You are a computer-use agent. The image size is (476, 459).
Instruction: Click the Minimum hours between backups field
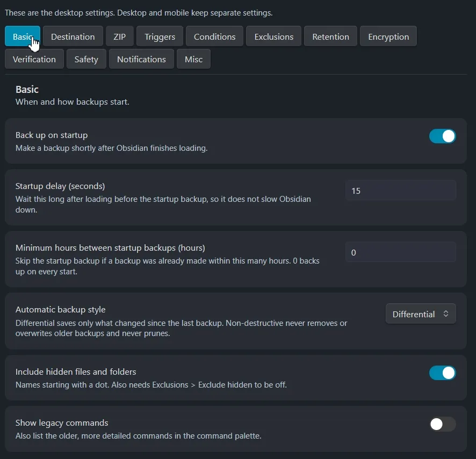point(401,252)
